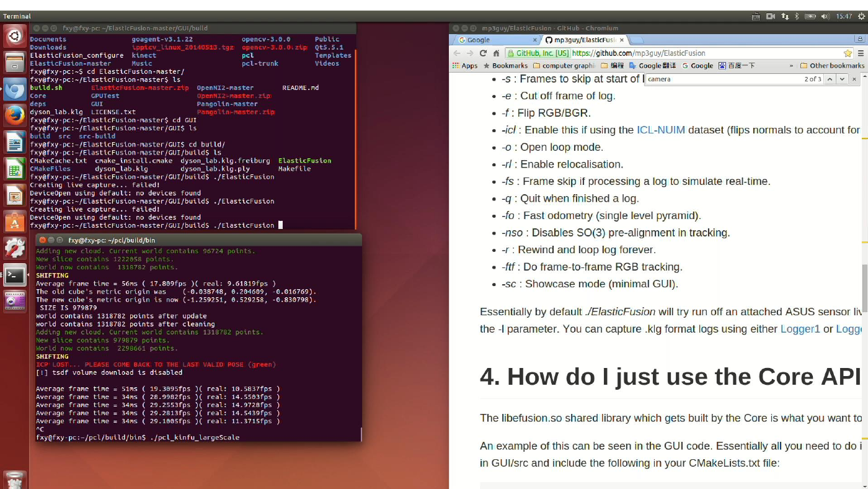This screenshot has width=868, height=489.
Task: Jump to previous find match
Action: pos(830,79)
